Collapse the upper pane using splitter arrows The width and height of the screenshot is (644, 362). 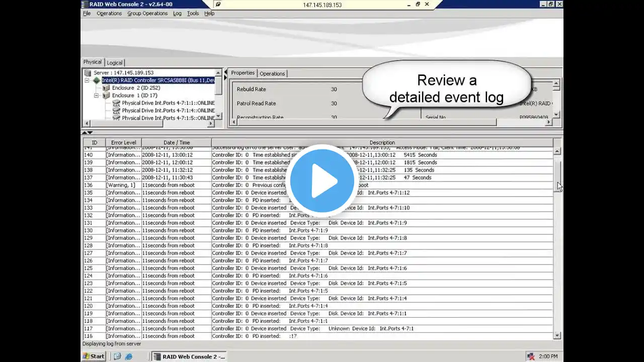point(85,133)
